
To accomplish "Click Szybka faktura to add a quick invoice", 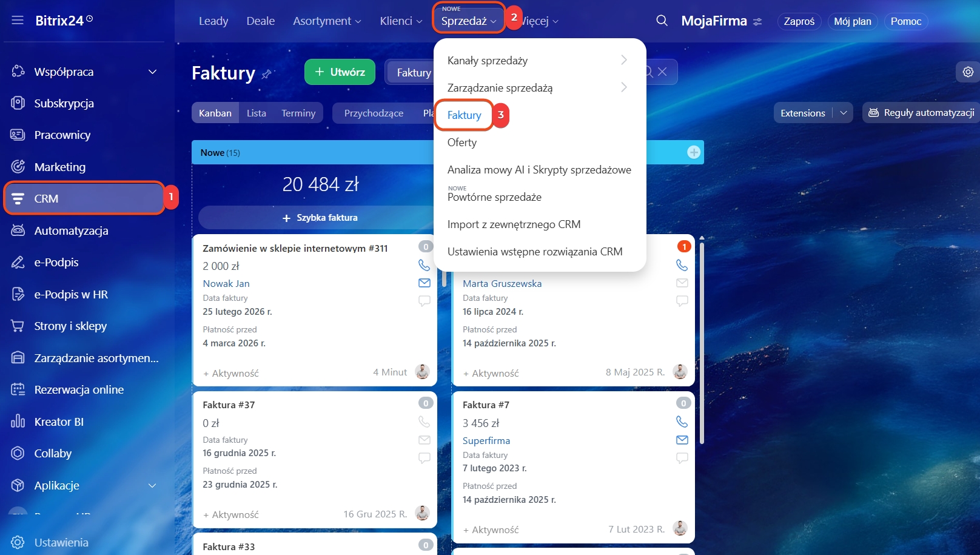I will pyautogui.click(x=320, y=218).
